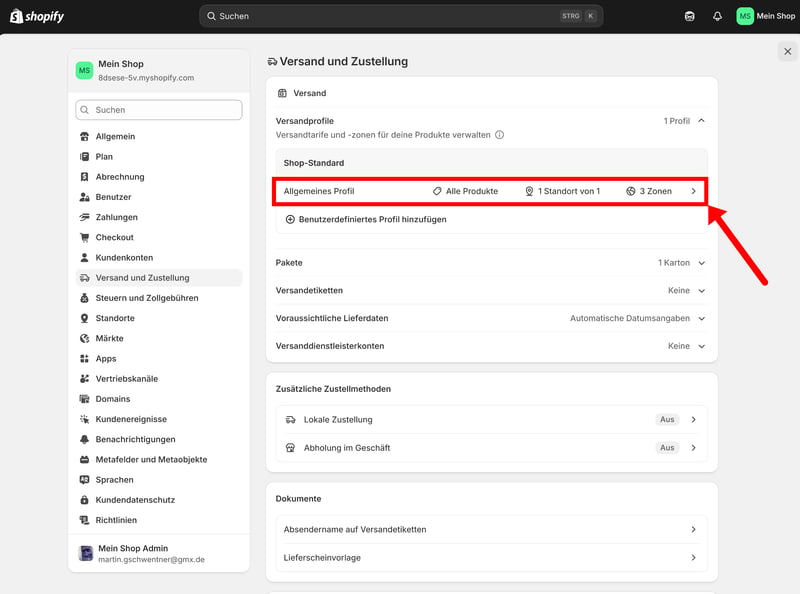Collapse the Versandprofile section
Viewport: 800px width, 594px height.
(701, 121)
